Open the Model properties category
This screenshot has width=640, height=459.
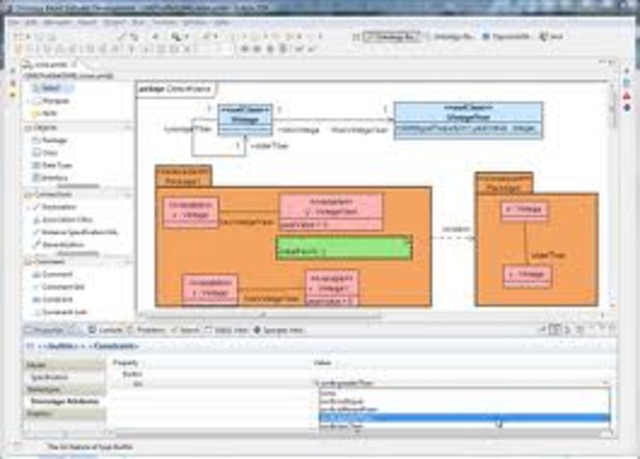(64, 365)
